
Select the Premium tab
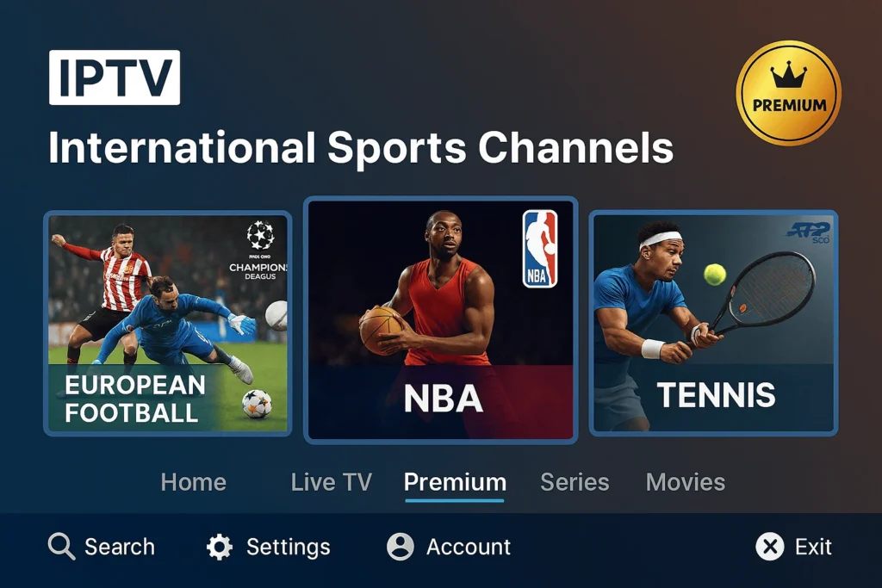(455, 482)
